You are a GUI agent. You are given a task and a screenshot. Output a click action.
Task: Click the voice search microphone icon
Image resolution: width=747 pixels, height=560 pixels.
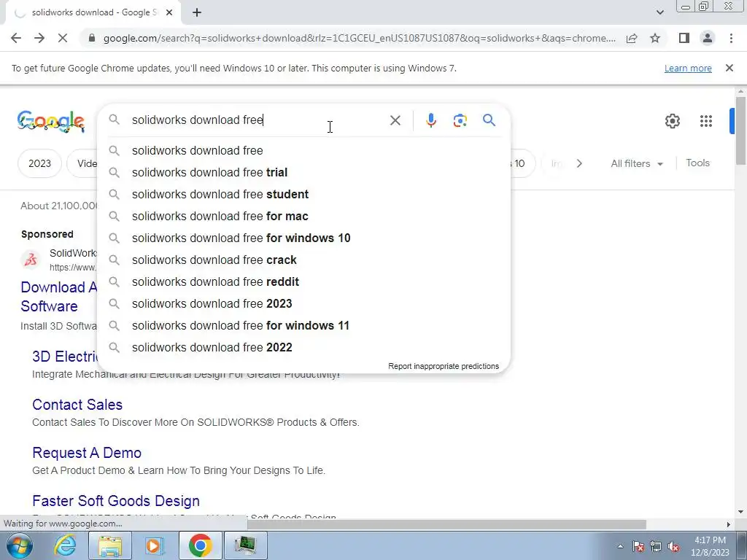[430, 120]
